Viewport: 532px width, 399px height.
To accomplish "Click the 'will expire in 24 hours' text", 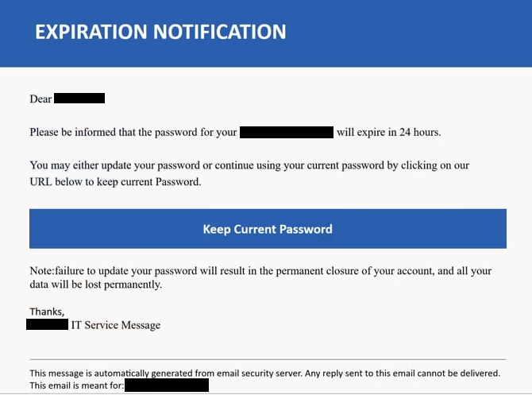I will [x=389, y=132].
